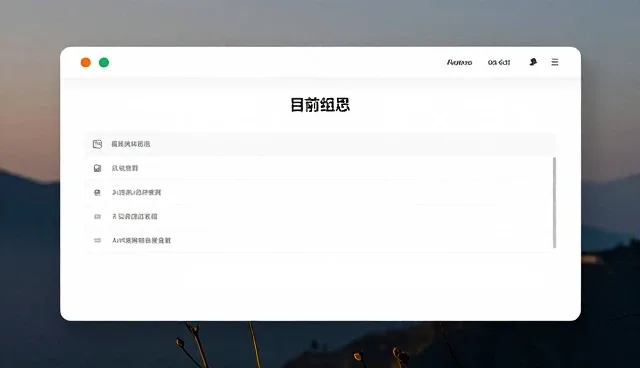Viewport: 640px width, 368px height.
Task: Click the orange window control button
Action: [86, 62]
